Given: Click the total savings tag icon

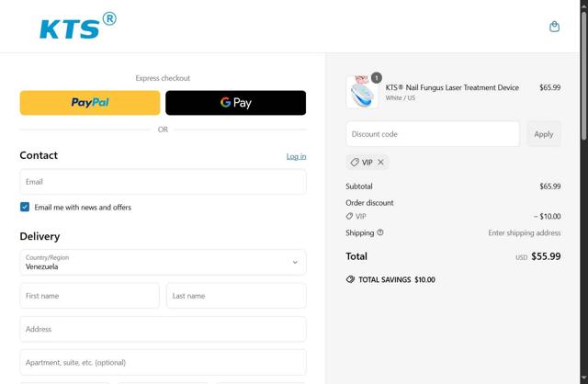Looking at the screenshot, I should click(x=350, y=279).
